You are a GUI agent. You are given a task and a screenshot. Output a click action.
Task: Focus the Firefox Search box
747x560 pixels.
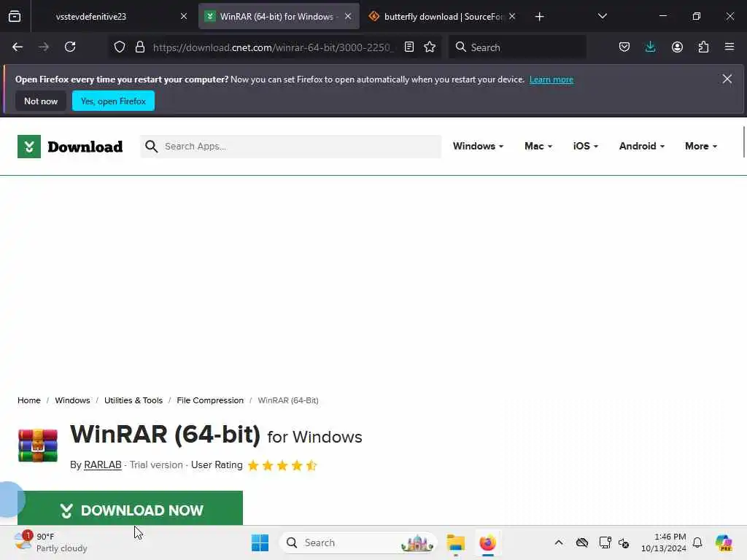[x=517, y=47]
